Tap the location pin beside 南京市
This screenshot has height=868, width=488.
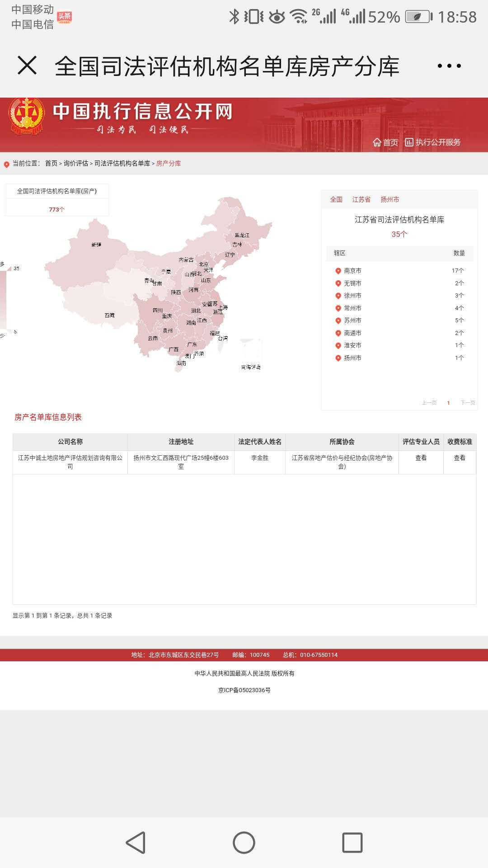(338, 271)
